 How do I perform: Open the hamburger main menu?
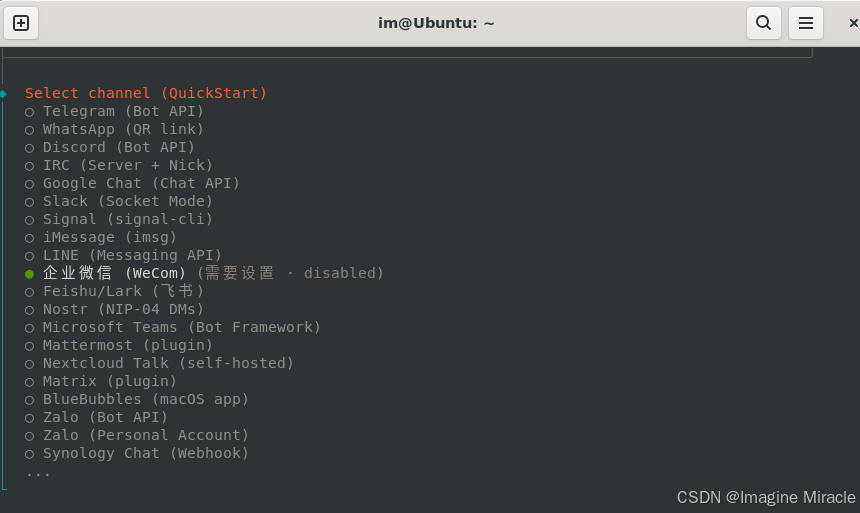pyautogui.click(x=806, y=23)
